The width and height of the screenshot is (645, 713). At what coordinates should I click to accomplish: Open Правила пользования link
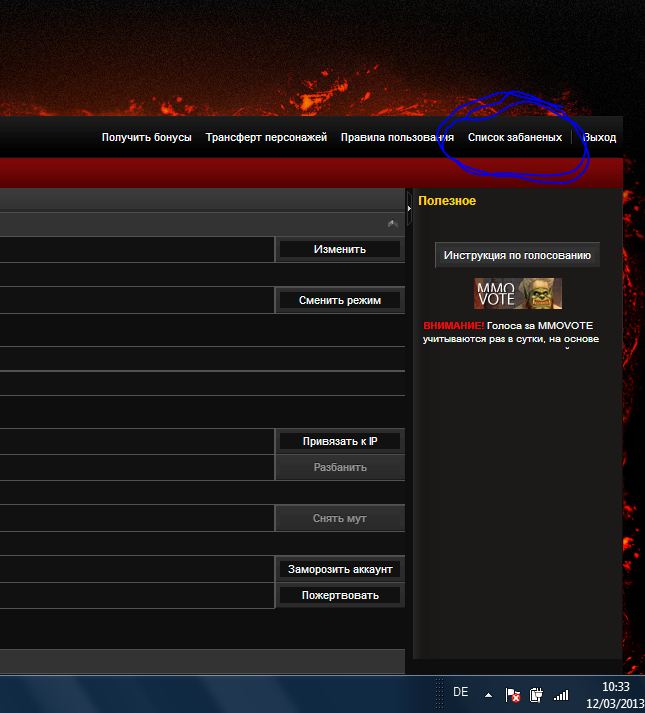(397, 137)
